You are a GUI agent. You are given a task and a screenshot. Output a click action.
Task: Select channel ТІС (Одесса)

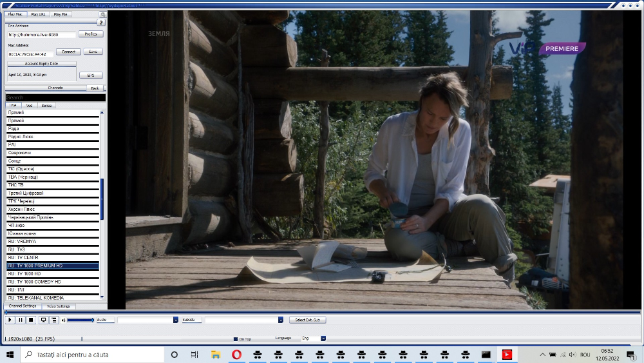(53, 169)
